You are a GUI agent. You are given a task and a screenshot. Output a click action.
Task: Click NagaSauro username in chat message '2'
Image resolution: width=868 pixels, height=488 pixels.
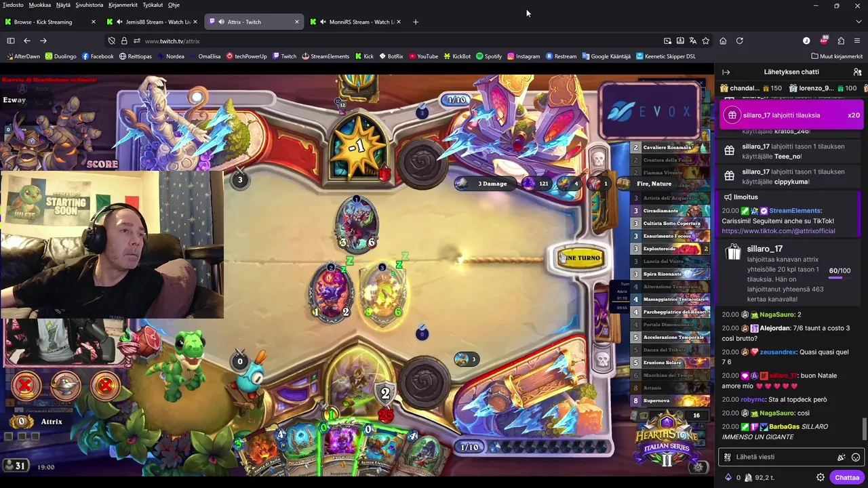tap(777, 314)
